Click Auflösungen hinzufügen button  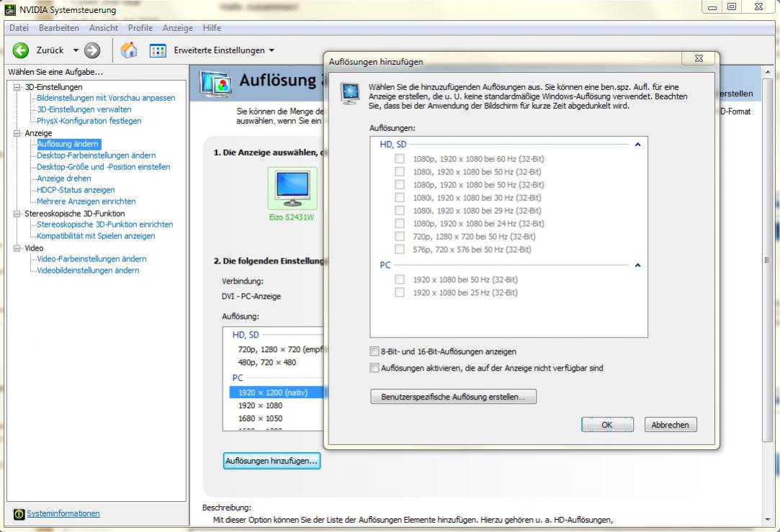click(x=272, y=461)
